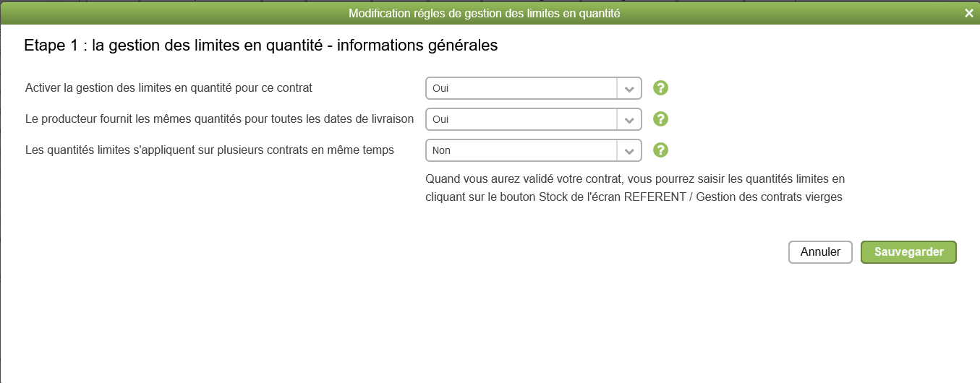980x383 pixels.
Task: Open arrow of 'mêmes quantités' producer dropdown
Action: click(x=629, y=120)
